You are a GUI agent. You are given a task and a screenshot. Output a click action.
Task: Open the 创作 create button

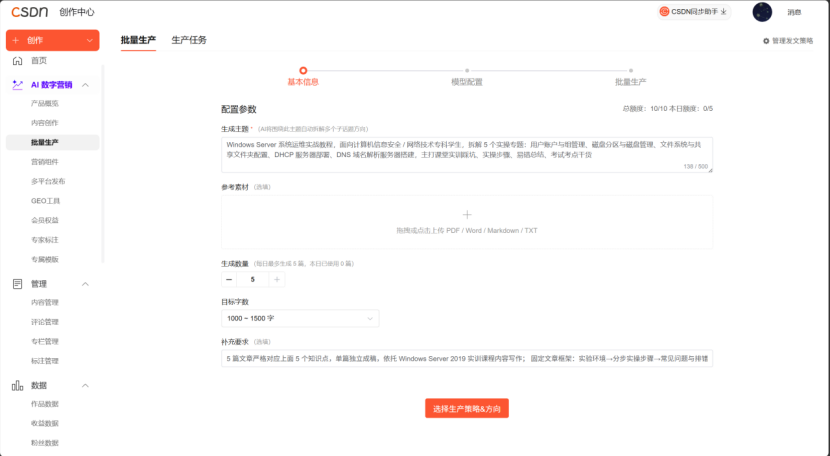click(x=52, y=40)
